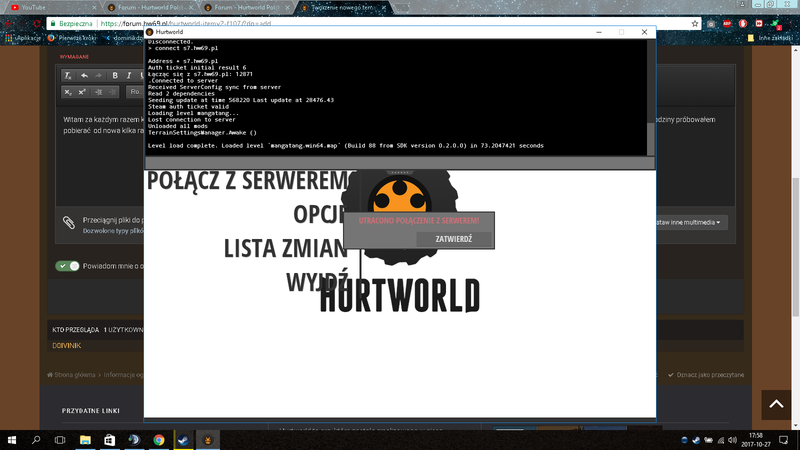Reload the forum page
Screen dimensions: 800x450
pyautogui.click(x=37, y=23)
